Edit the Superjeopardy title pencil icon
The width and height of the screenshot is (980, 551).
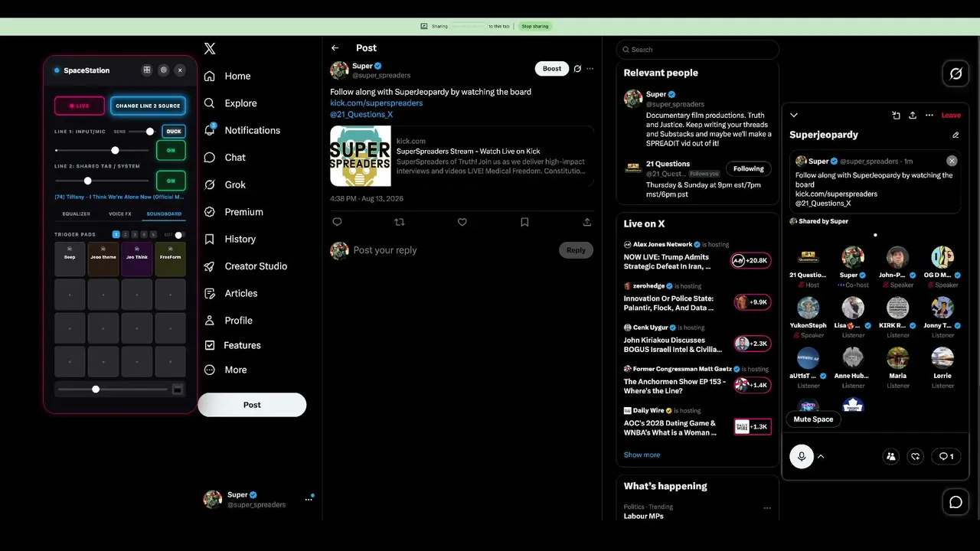point(955,135)
